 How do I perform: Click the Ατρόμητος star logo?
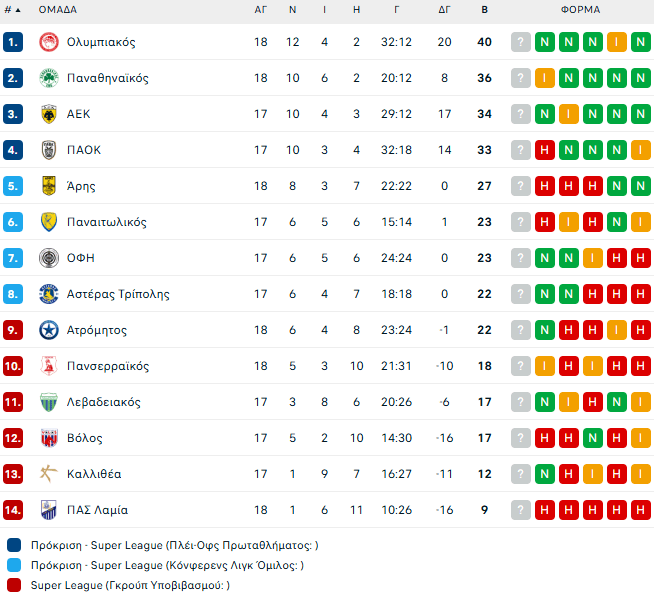click(48, 330)
